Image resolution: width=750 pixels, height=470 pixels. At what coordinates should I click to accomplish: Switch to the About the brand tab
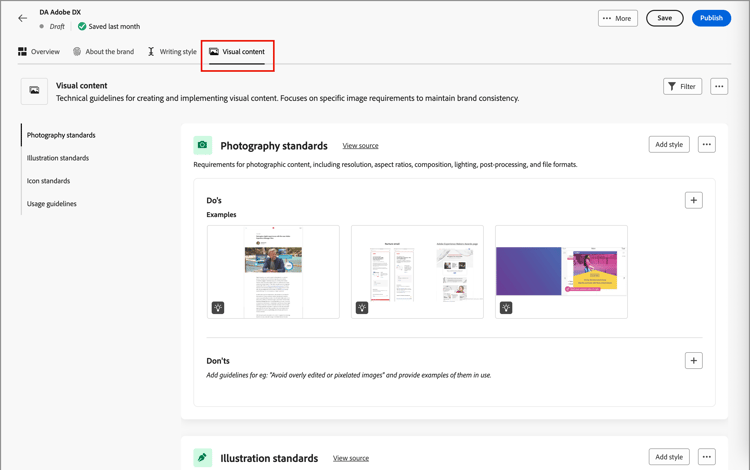click(x=103, y=52)
